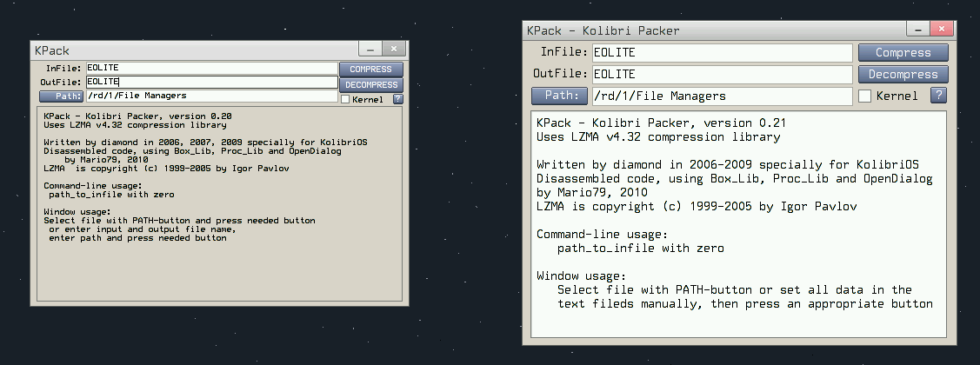Click the 'by Mario79, 2010' line in Kolibri Packer
The height and width of the screenshot is (365, 980).
pos(592,193)
